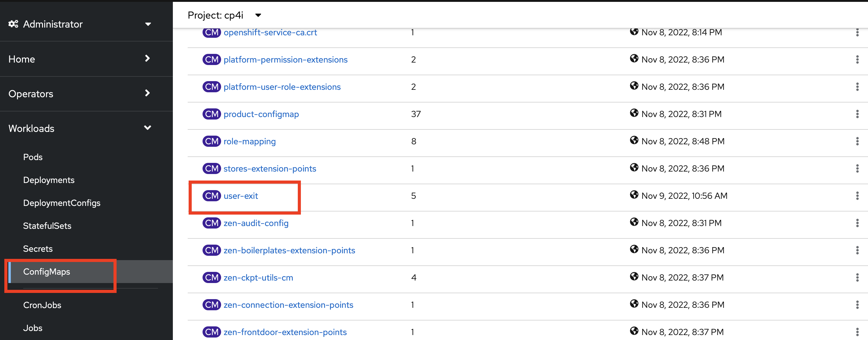Image resolution: width=868 pixels, height=340 pixels.
Task: Click the Administrator gears icon
Action: click(x=13, y=24)
